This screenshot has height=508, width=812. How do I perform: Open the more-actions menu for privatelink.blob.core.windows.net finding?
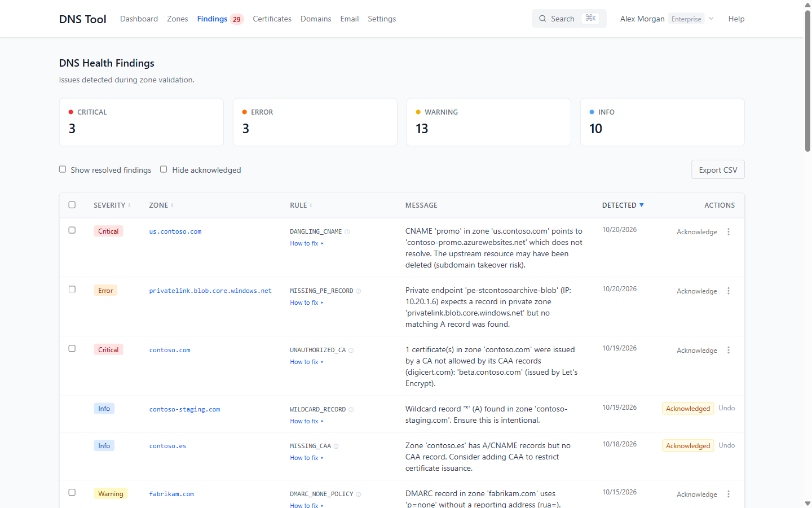click(729, 291)
